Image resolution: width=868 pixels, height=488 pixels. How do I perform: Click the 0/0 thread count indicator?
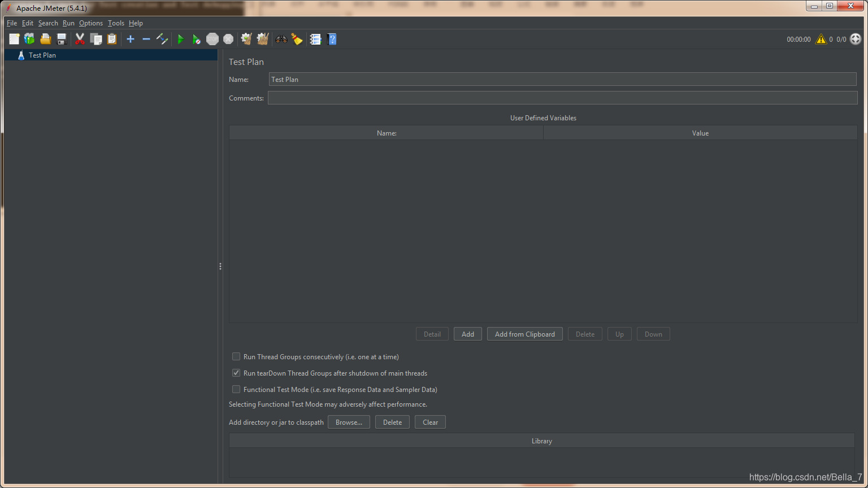[x=841, y=39]
